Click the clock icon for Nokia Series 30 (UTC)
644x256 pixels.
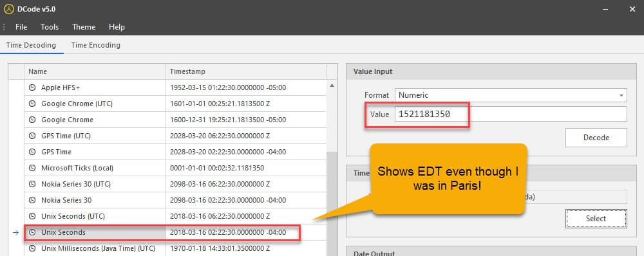click(x=32, y=184)
